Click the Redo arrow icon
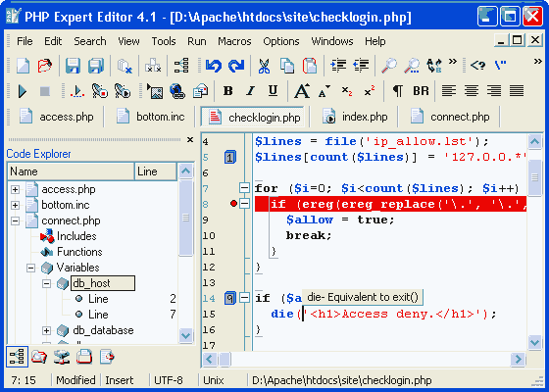 pos(236,66)
